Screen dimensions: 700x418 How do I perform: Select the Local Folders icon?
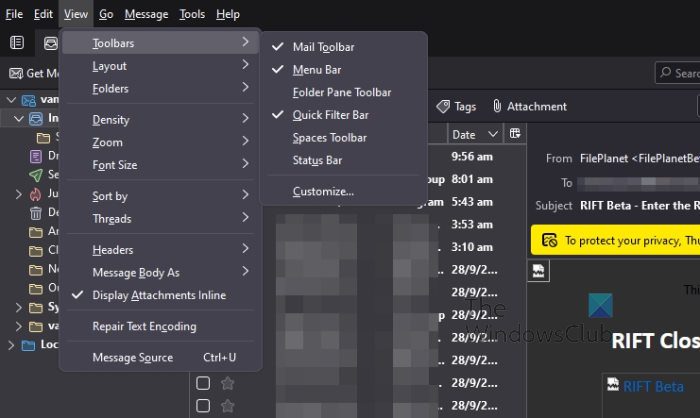coord(28,345)
